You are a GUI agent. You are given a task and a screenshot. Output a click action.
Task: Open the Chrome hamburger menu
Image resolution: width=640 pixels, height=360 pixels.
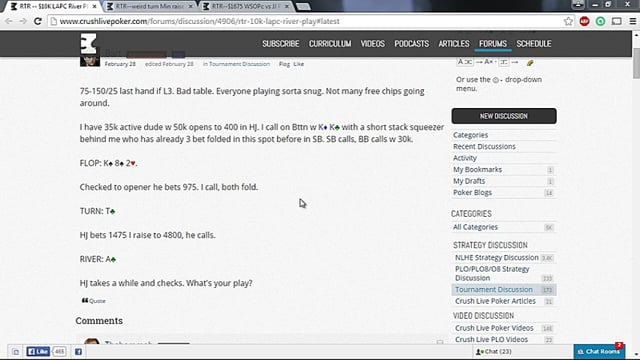click(x=632, y=21)
